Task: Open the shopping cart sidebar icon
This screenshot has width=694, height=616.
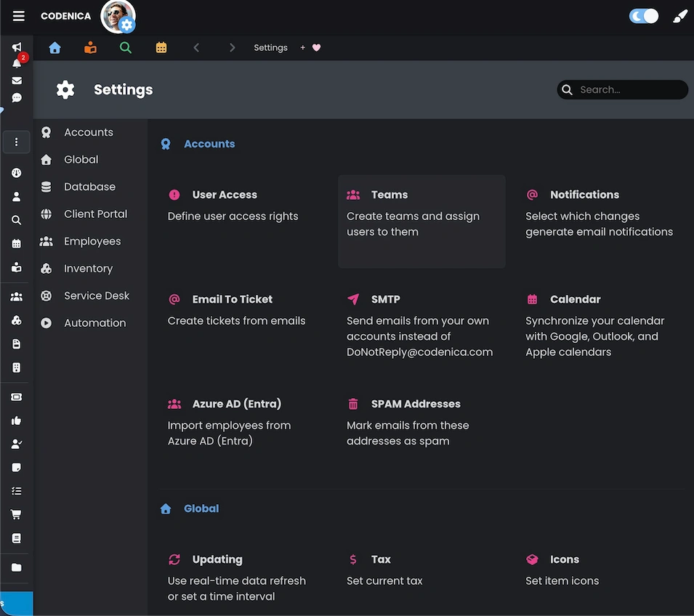Action: click(x=16, y=514)
